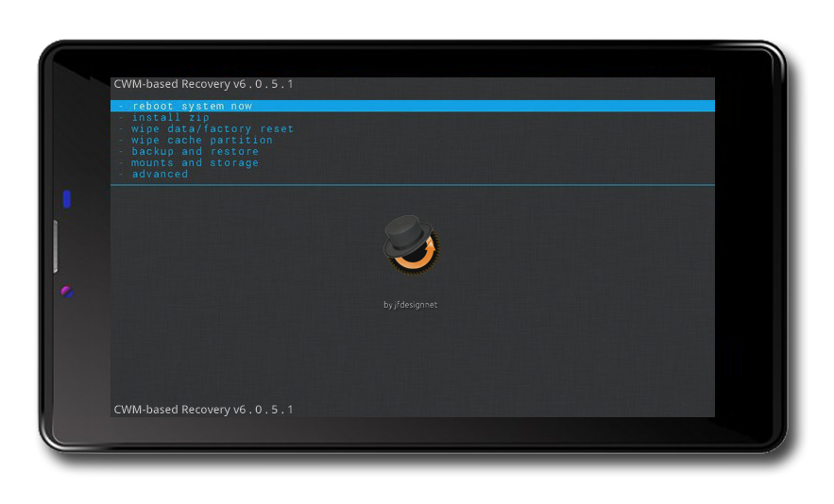This screenshot has width=834, height=504.
Task: Click the ClockworkMod top hat logo
Action: (x=411, y=244)
